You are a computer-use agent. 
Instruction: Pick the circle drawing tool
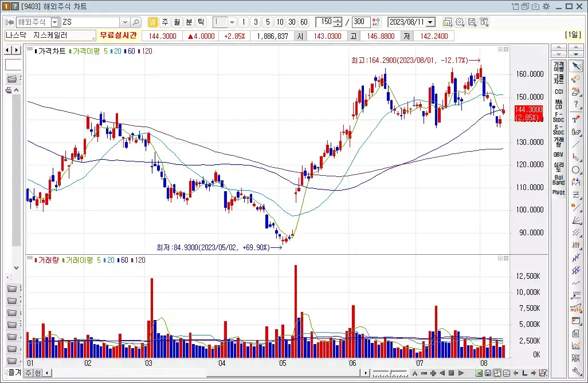575,170
